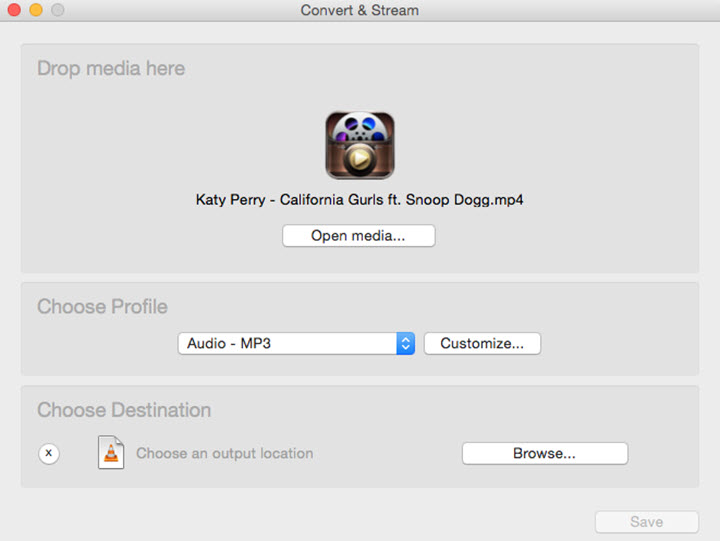
Task: Click the gray zoom window button
Action: click(x=57, y=10)
